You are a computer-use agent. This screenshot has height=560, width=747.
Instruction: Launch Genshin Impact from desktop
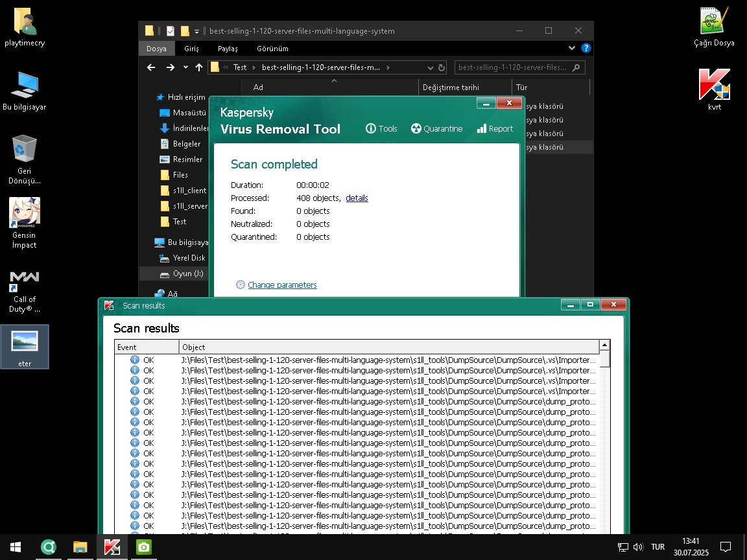[x=25, y=220]
